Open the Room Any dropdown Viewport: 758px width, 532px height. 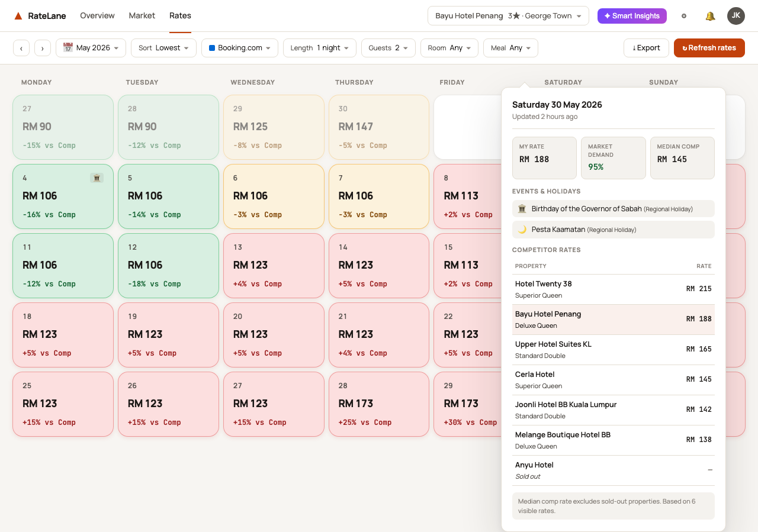(x=449, y=48)
